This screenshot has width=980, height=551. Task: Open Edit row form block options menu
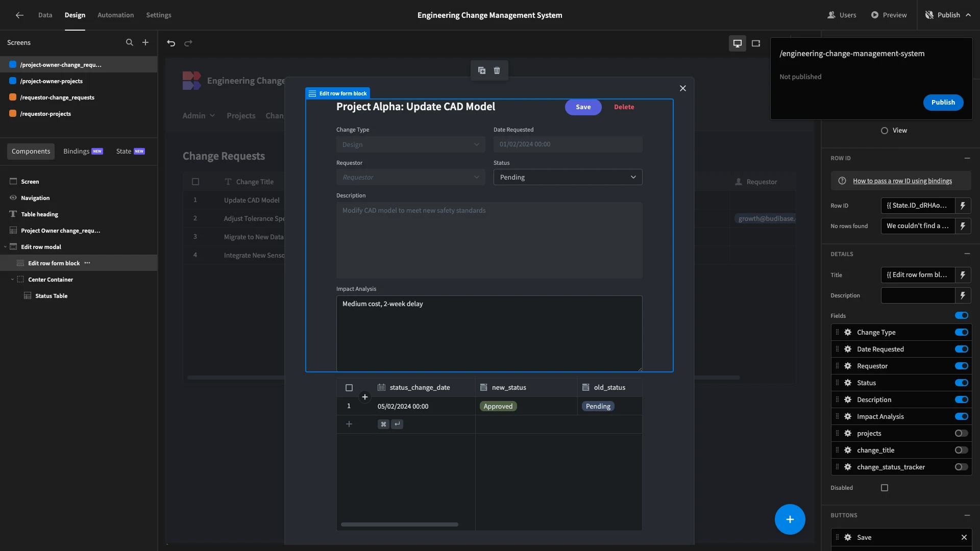click(x=87, y=263)
